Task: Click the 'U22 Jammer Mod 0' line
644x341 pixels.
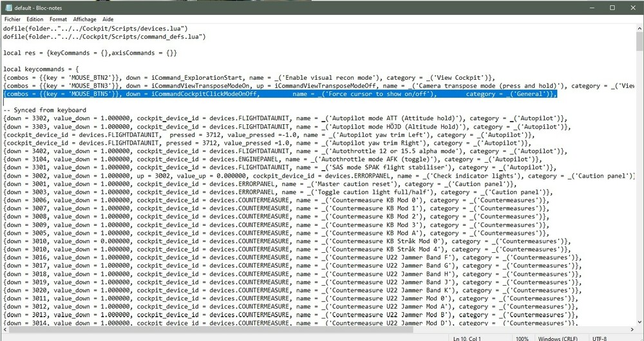Action: 291,299
